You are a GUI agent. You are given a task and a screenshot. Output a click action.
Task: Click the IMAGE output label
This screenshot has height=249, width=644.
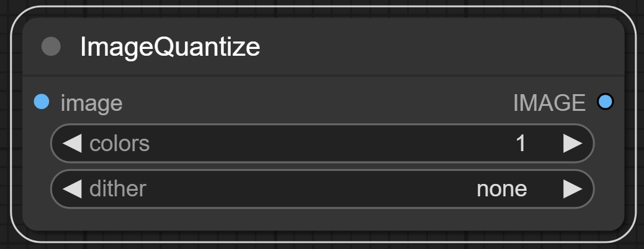(x=549, y=103)
